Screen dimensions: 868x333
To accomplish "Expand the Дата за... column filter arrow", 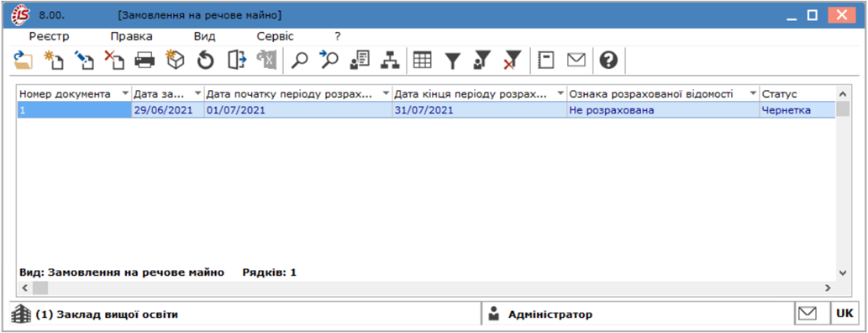I will (198, 93).
